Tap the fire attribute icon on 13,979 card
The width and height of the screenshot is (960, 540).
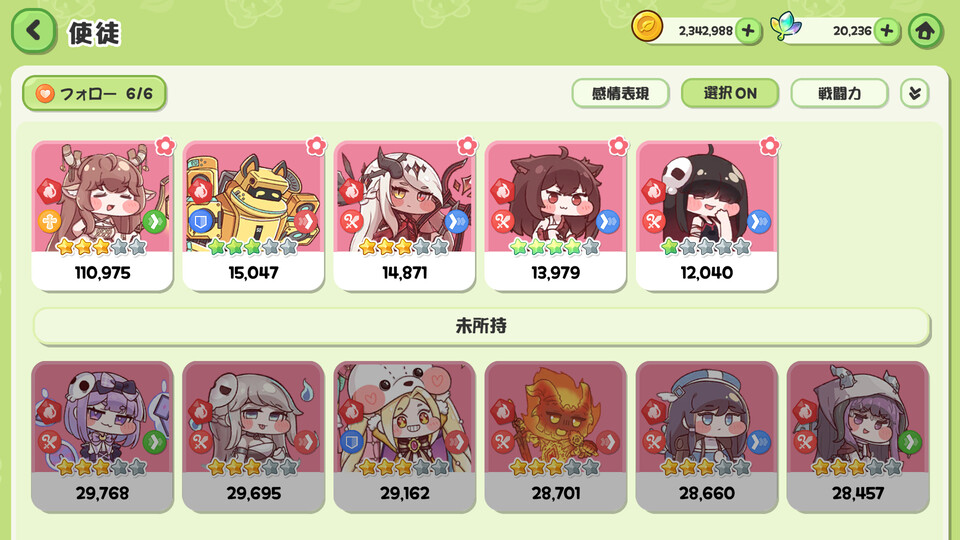click(503, 191)
